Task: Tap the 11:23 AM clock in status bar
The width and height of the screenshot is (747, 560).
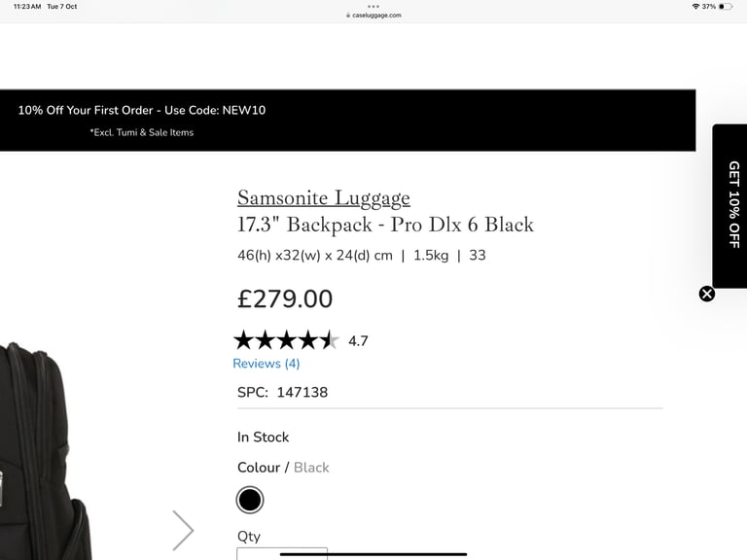Action: 28,7
